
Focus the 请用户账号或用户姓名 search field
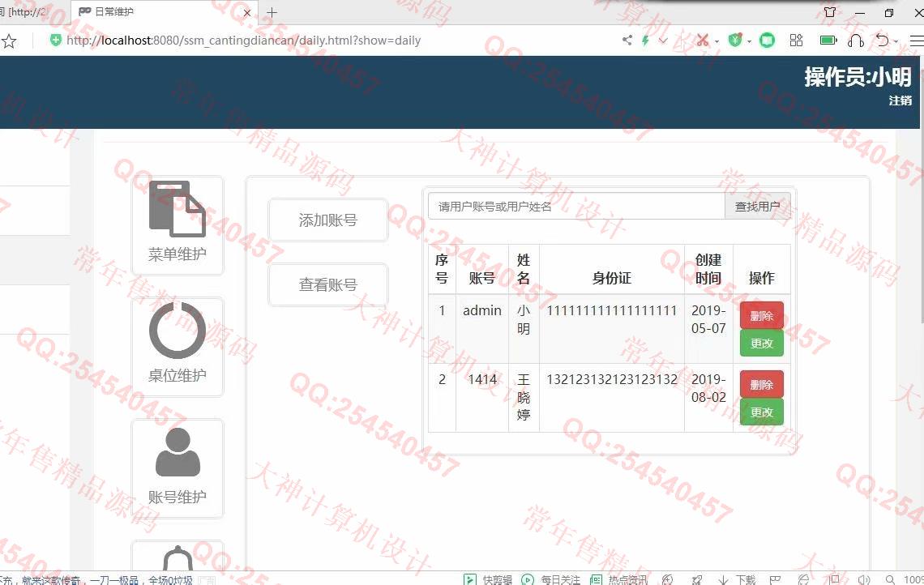point(576,207)
